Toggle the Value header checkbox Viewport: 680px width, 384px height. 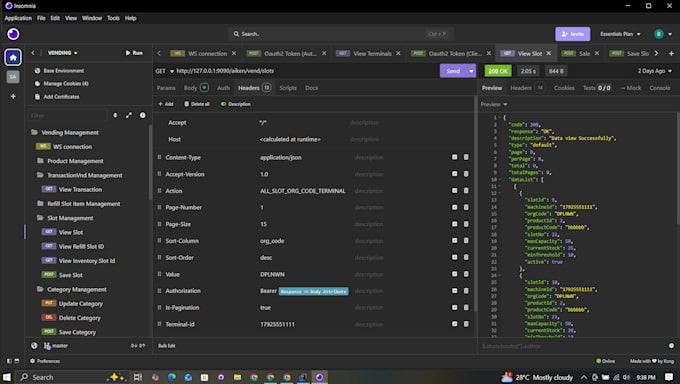coord(454,274)
